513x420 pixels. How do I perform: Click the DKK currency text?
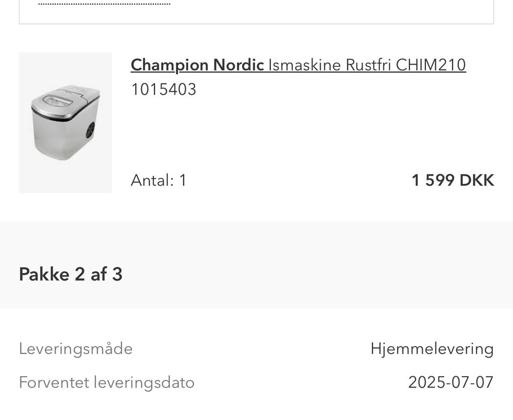pyautogui.click(x=477, y=180)
